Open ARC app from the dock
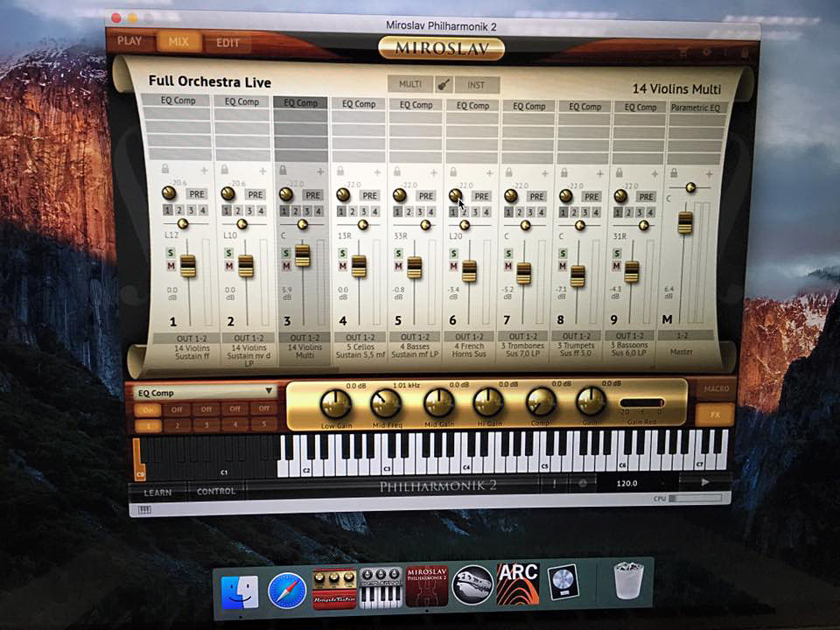840x630 pixels. (517, 584)
